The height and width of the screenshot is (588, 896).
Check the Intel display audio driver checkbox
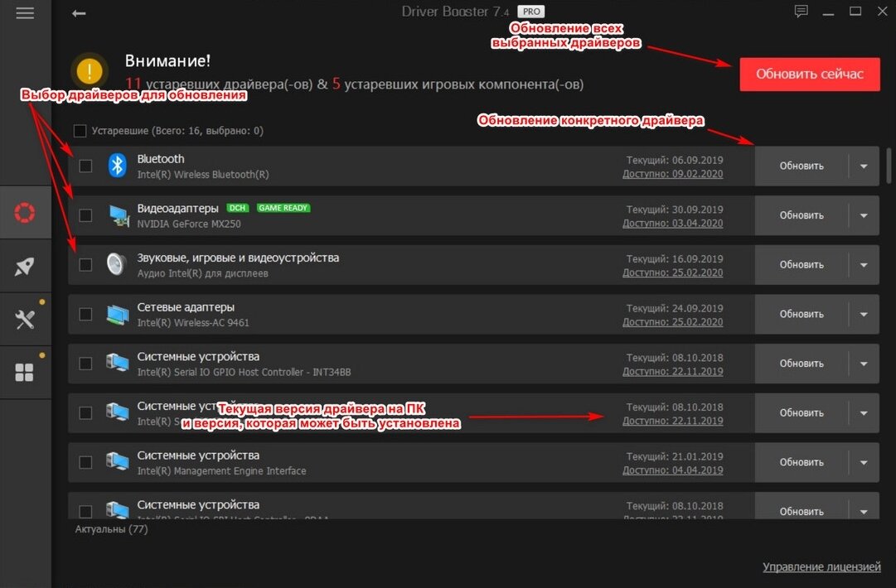85,265
